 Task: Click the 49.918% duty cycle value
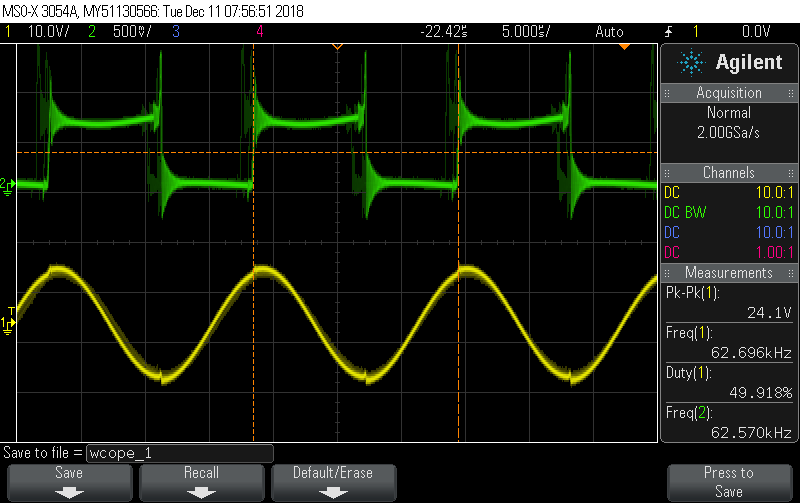tap(761, 392)
